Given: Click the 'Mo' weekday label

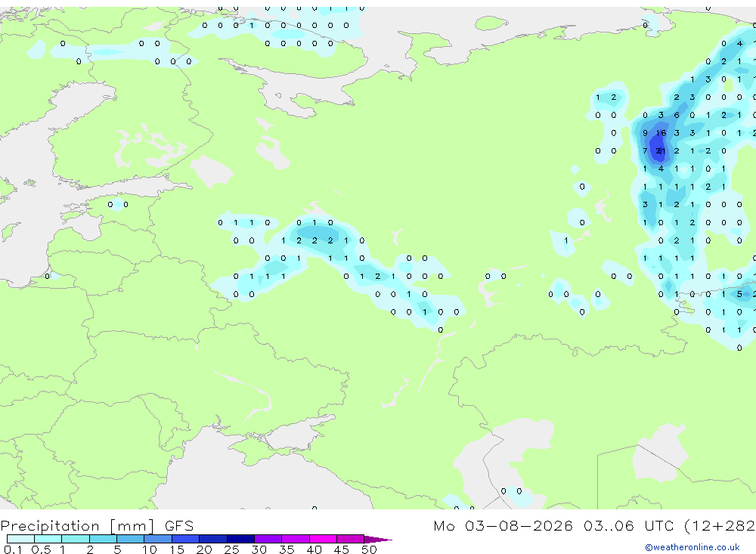Looking at the screenshot, I should point(444,525).
